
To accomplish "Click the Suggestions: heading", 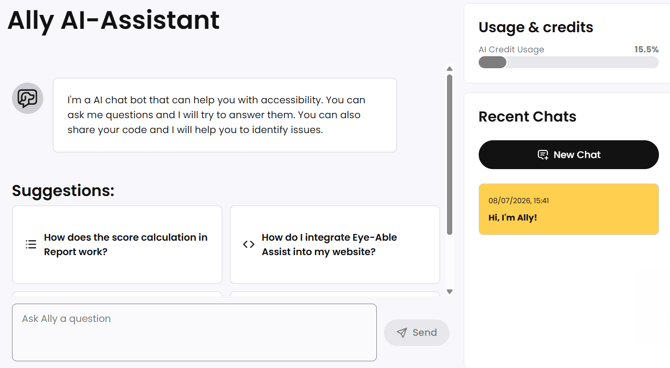I will 63,191.
